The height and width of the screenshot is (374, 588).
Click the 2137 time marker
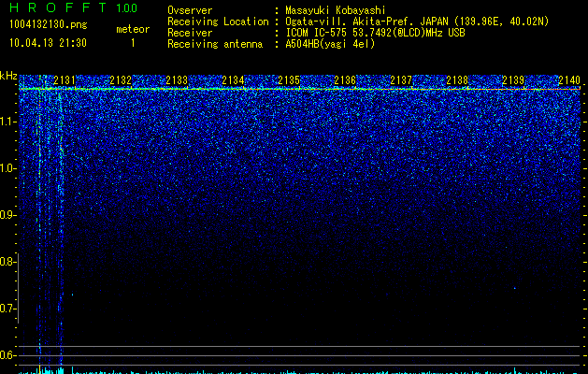tap(401, 80)
